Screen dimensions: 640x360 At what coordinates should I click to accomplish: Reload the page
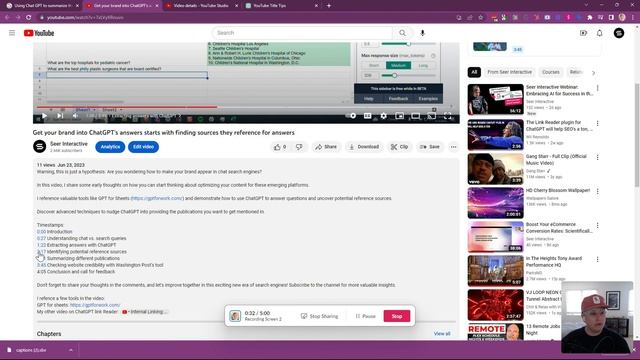click(29, 18)
